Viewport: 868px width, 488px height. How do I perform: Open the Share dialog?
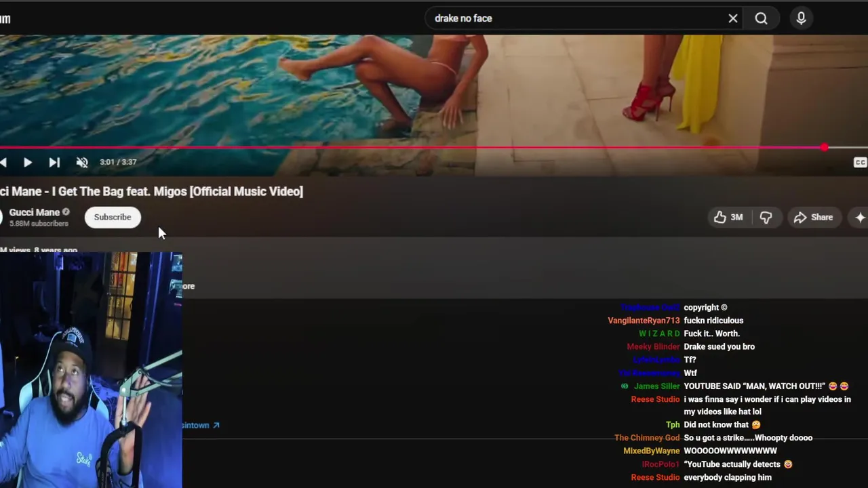(x=813, y=217)
